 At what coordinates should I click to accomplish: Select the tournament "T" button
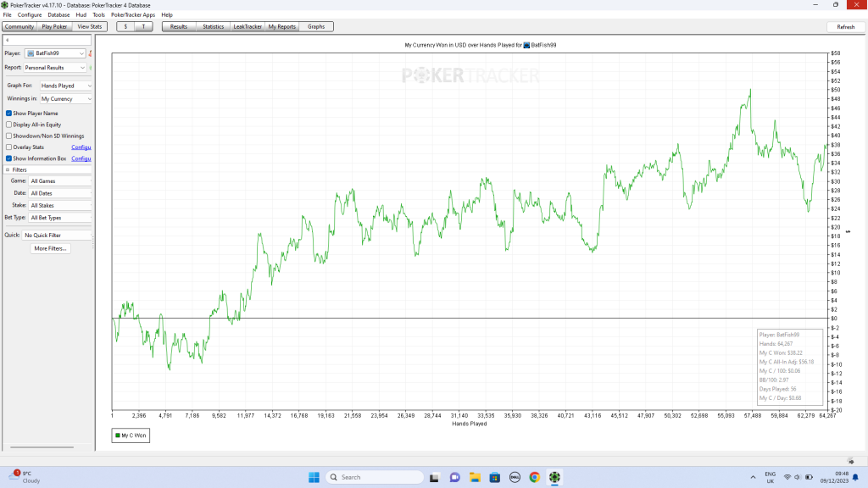[144, 26]
